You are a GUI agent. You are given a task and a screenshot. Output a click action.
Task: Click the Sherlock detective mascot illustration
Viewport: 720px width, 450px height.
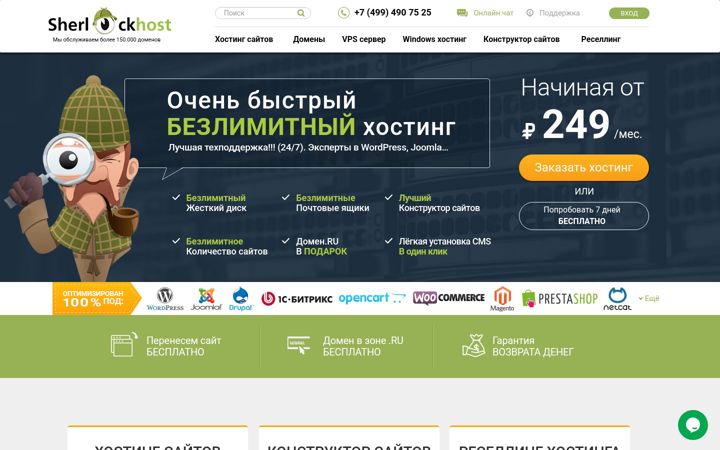click(73, 178)
